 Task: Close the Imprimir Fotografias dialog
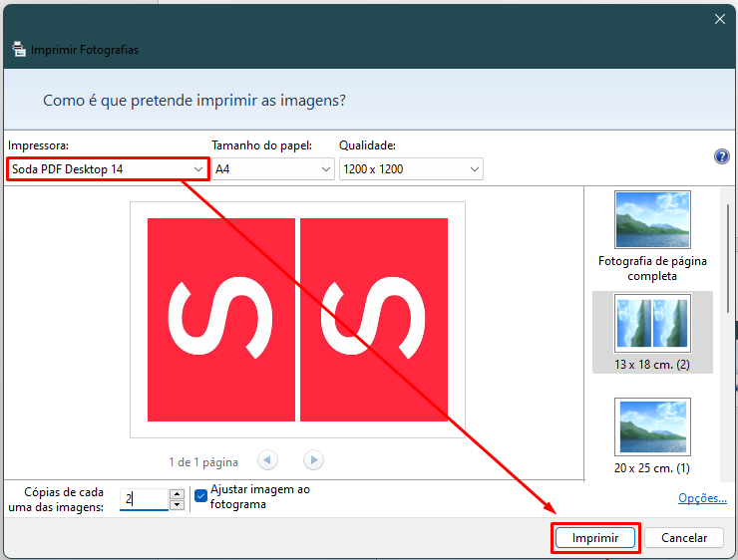pyautogui.click(x=720, y=19)
